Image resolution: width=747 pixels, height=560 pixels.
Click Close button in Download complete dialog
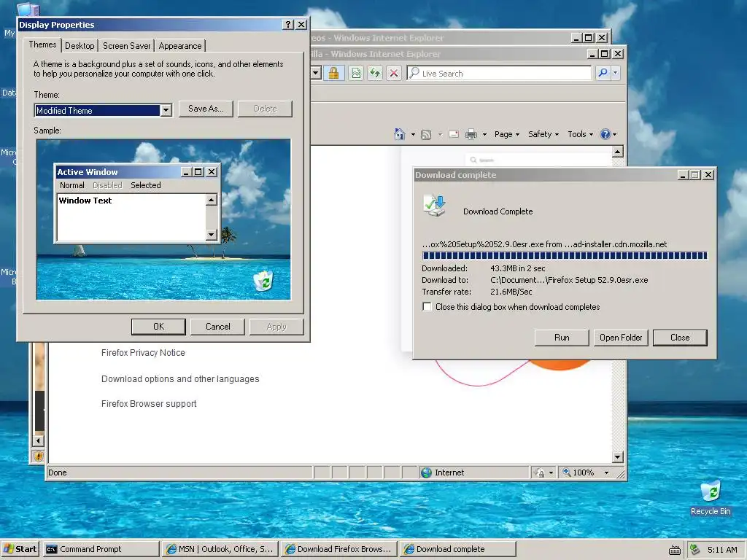680,338
